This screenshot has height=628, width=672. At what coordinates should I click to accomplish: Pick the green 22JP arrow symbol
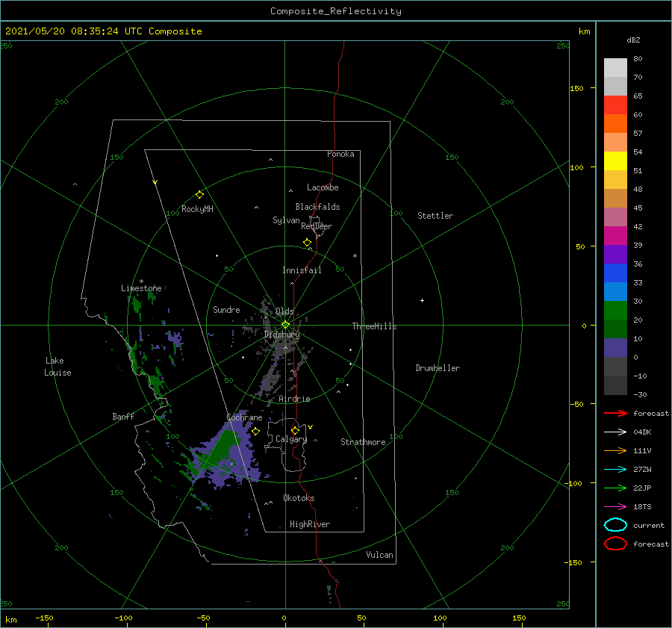point(615,488)
